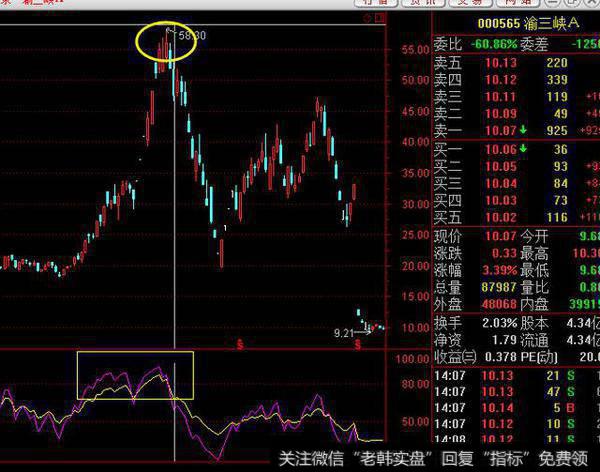Click the 买五 volume 116

pyautogui.click(x=557, y=217)
